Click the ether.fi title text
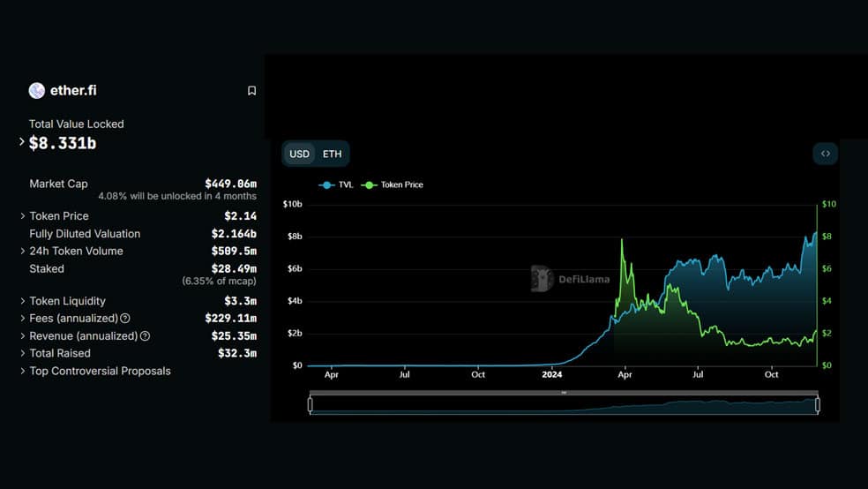Viewport: 868px width, 489px height. (73, 90)
